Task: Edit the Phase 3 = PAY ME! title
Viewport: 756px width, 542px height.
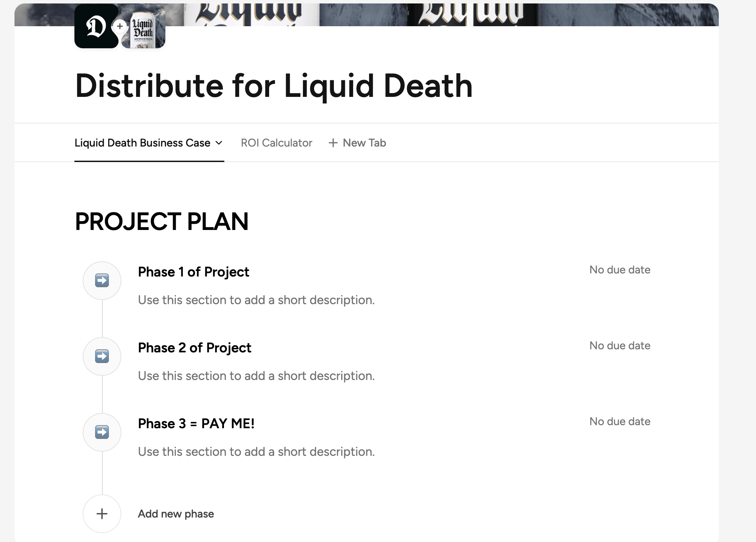Action: pos(196,424)
